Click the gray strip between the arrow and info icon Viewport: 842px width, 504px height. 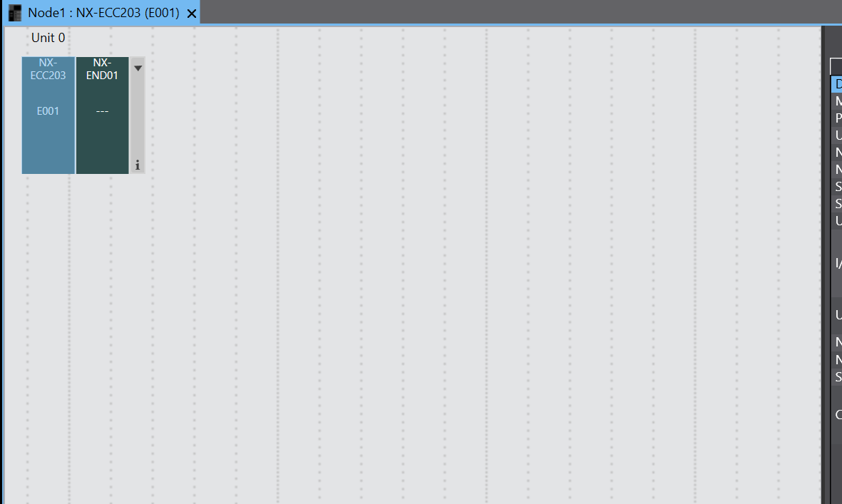point(138,115)
